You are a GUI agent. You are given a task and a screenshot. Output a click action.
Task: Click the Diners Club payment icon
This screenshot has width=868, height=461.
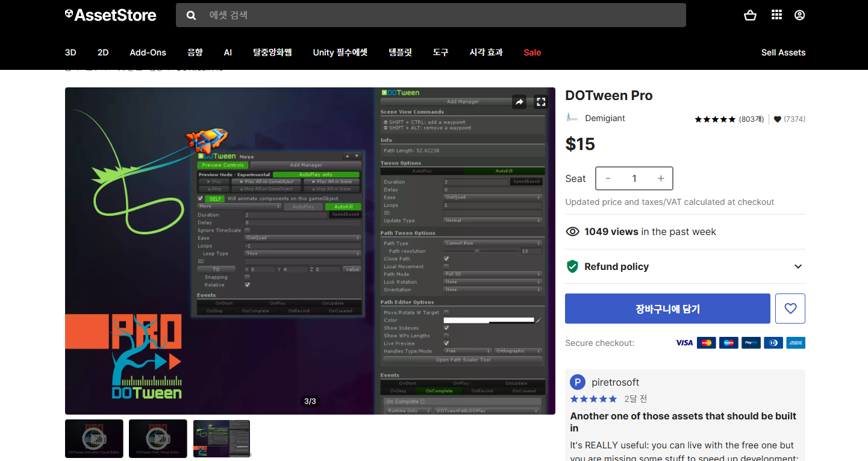click(x=773, y=343)
